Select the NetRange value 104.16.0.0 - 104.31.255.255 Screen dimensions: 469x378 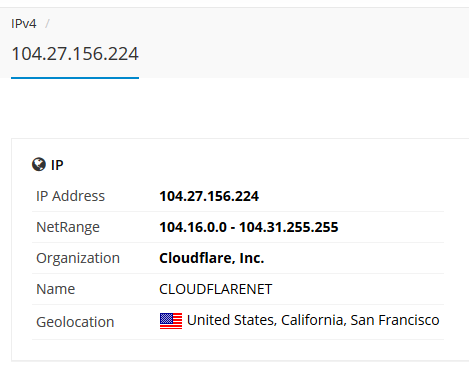click(249, 227)
